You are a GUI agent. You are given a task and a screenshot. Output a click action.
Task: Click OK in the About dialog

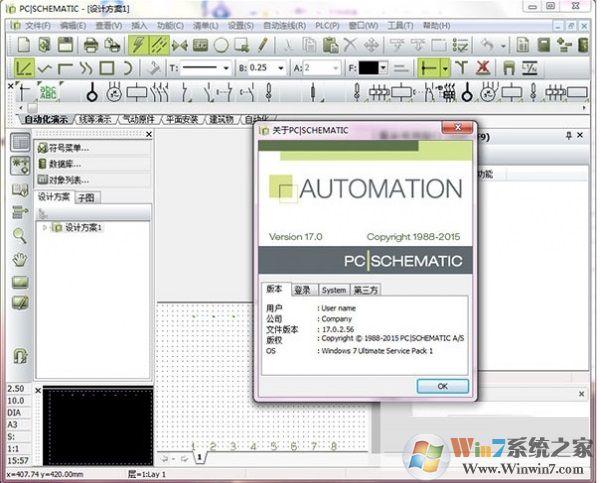(x=442, y=386)
